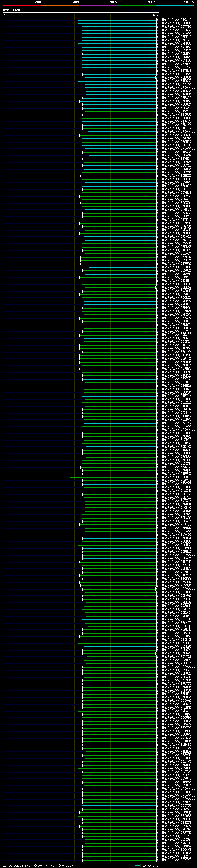Click the orange ~40% identity color segment
The image size is (197, 868).
coord(60,6)
